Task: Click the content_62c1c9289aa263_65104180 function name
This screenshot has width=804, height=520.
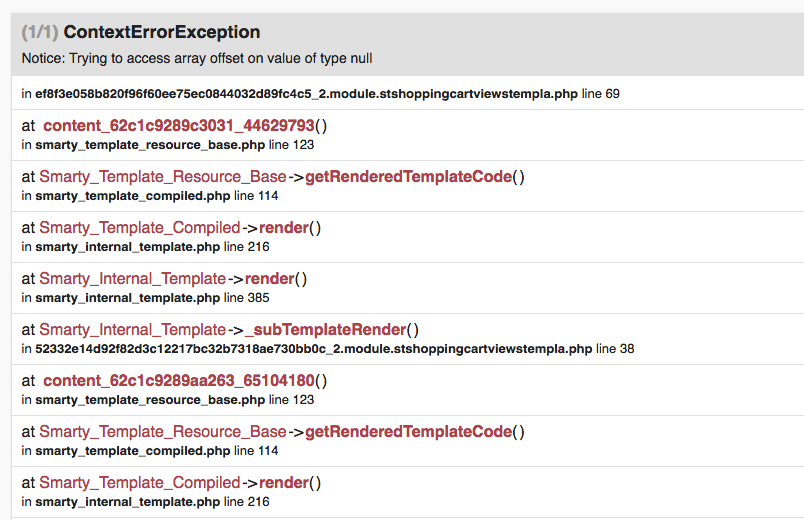Action: pos(179,381)
